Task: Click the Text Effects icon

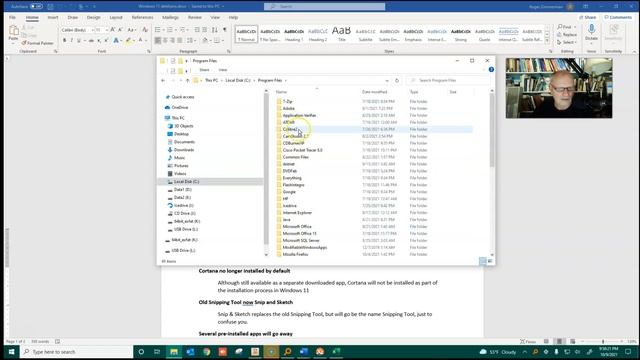Action: [x=116, y=40]
